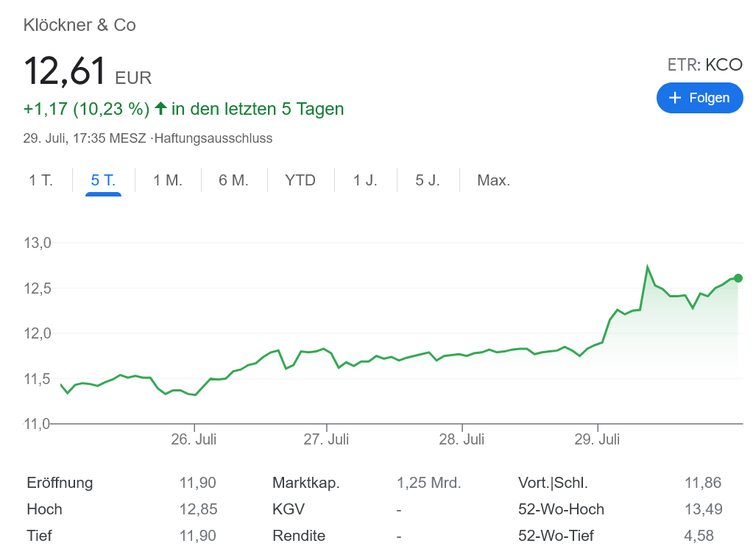
Task: Click the 26. Juli axis label
Action: [x=194, y=439]
